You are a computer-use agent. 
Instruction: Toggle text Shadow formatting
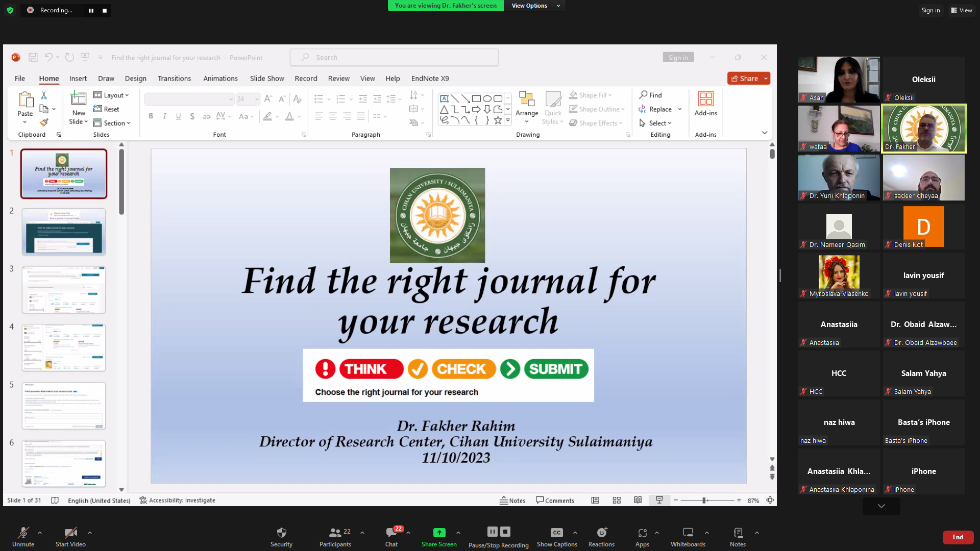tap(192, 116)
